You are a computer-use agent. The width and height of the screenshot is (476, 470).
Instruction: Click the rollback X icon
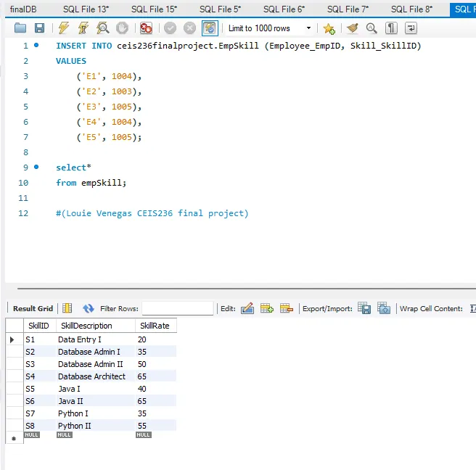(189, 28)
